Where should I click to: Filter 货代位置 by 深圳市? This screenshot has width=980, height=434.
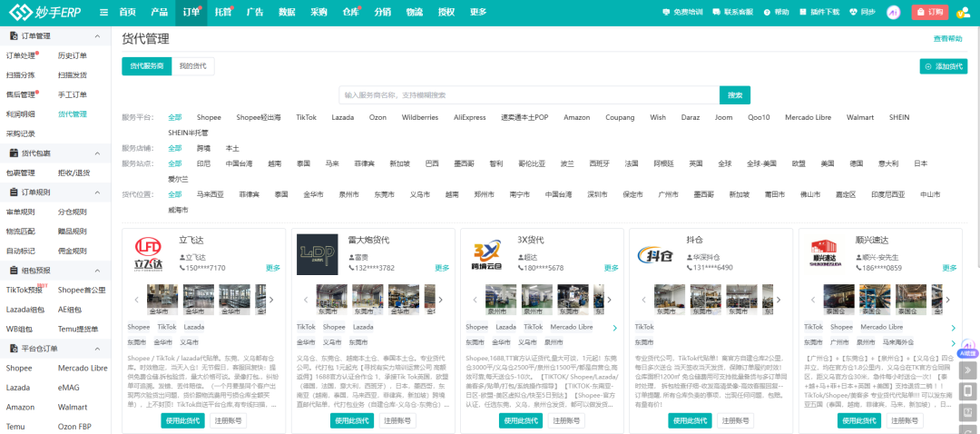[597, 194]
